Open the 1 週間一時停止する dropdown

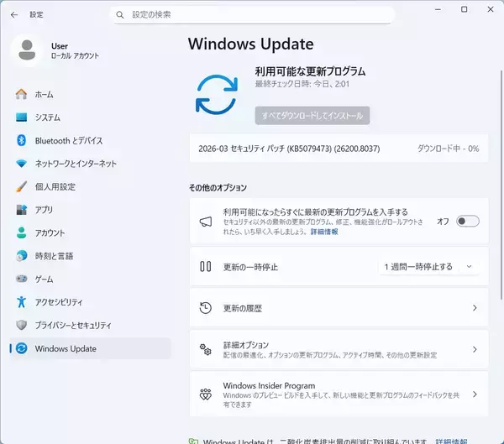tap(428, 267)
